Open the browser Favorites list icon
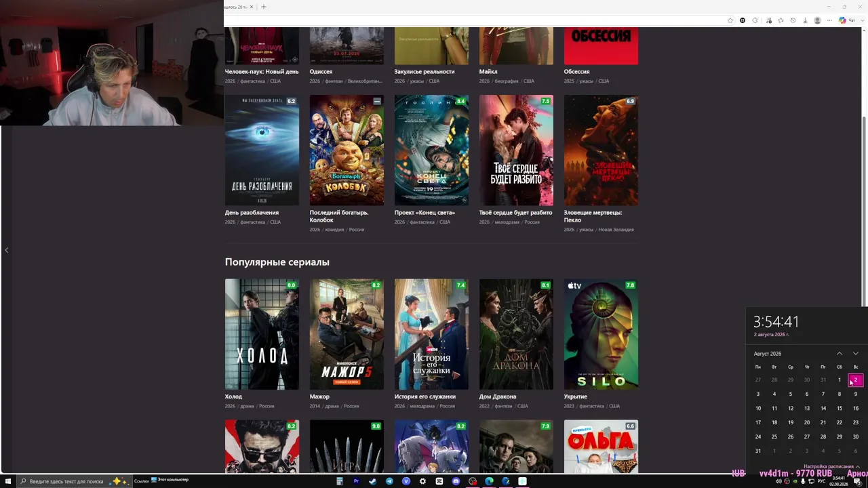 (x=781, y=20)
